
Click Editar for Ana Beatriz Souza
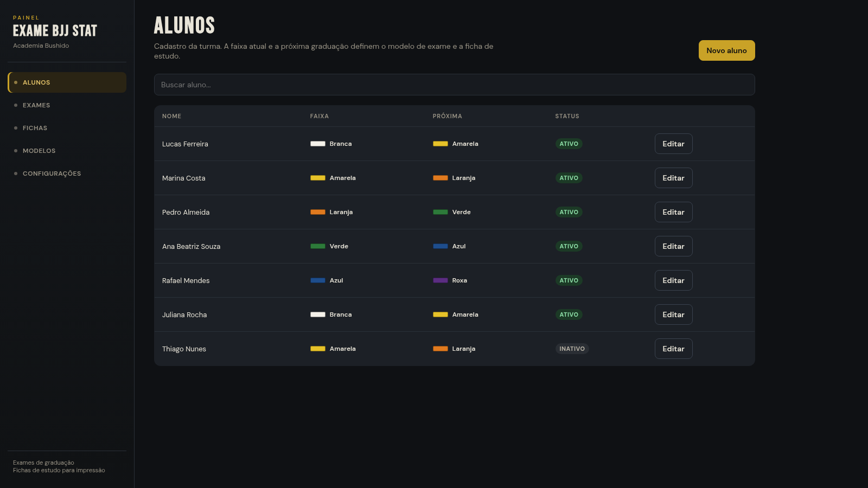[673, 246]
